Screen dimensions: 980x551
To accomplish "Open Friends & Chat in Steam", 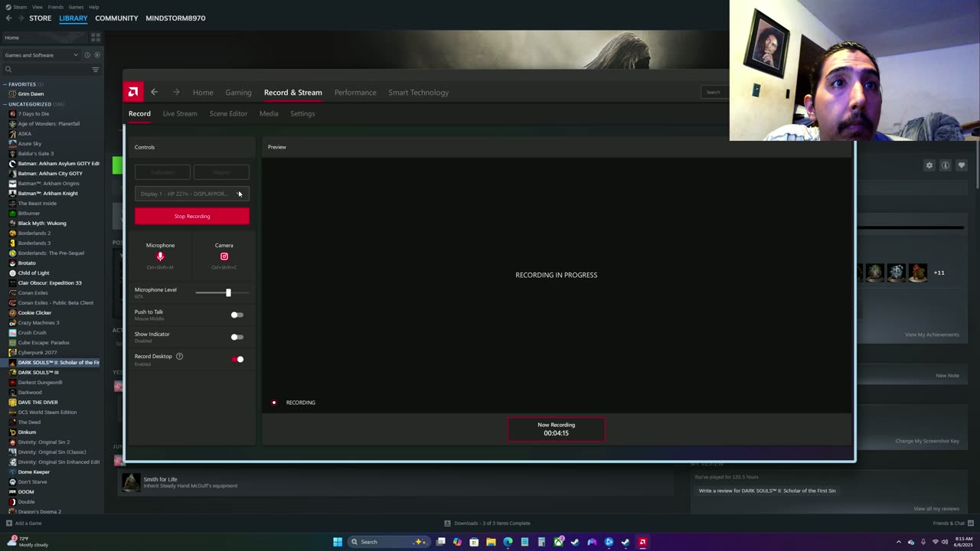I will click(953, 523).
